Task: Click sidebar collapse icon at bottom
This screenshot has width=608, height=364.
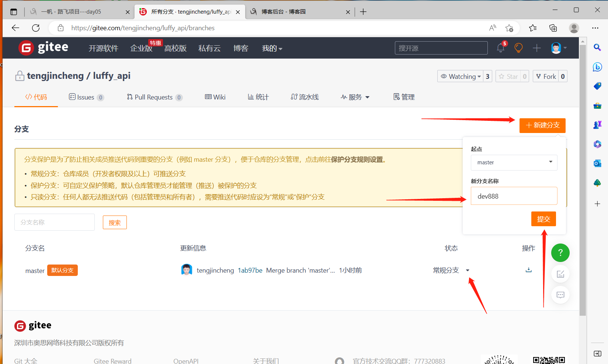Action: tap(597, 353)
